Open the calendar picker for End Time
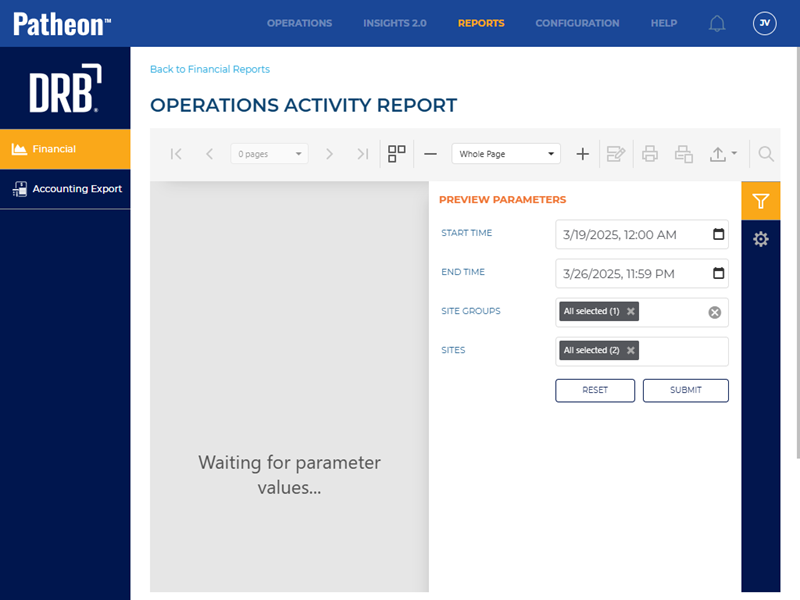 718,274
